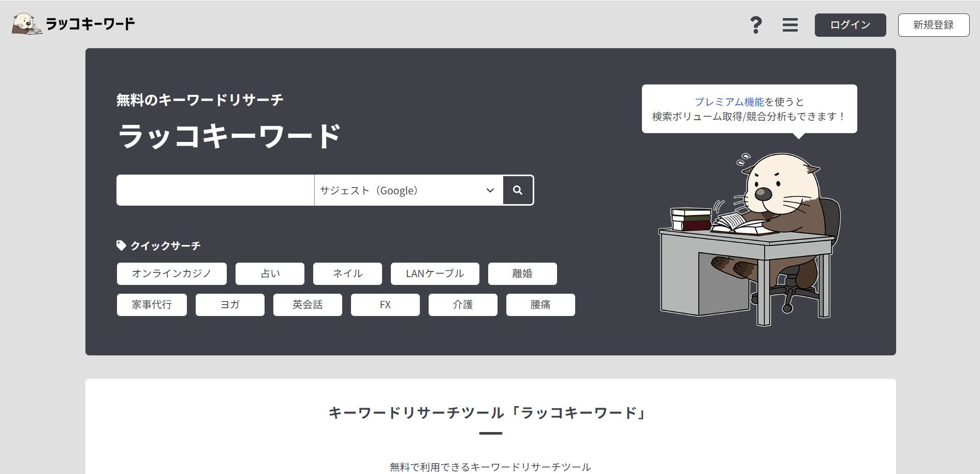Screen dimensions: 980x474
Task: Open the サジェスト(Google) dropdown
Action: 408,190
